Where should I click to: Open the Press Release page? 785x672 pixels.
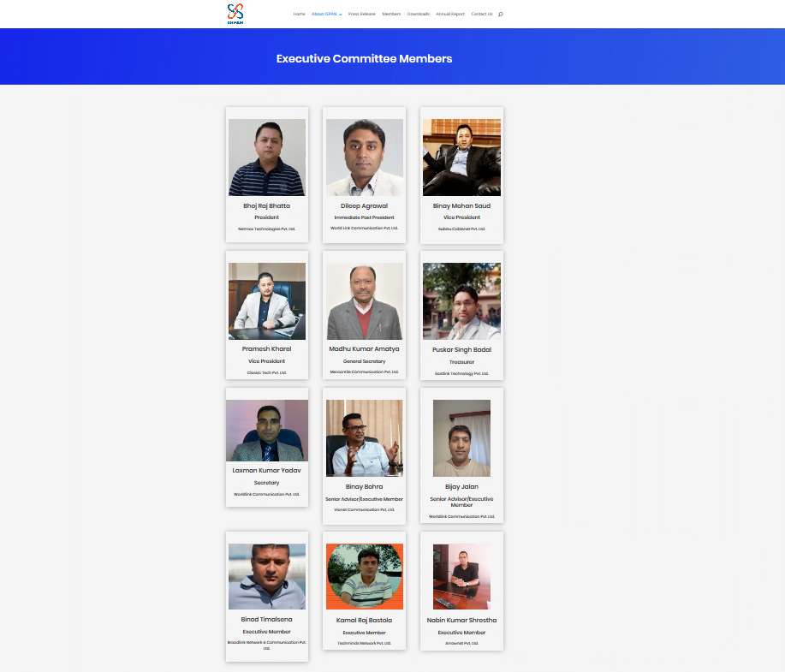click(361, 15)
